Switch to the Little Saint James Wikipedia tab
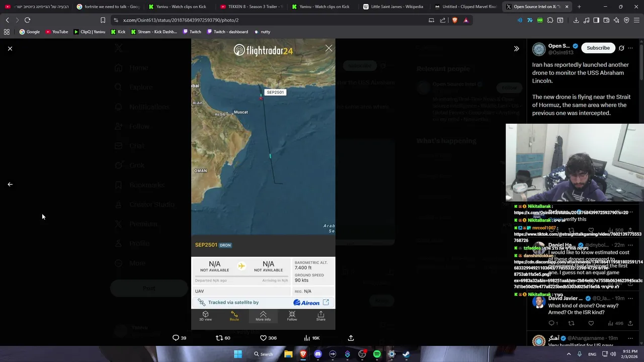The width and height of the screenshot is (644, 362). pyautogui.click(x=394, y=7)
